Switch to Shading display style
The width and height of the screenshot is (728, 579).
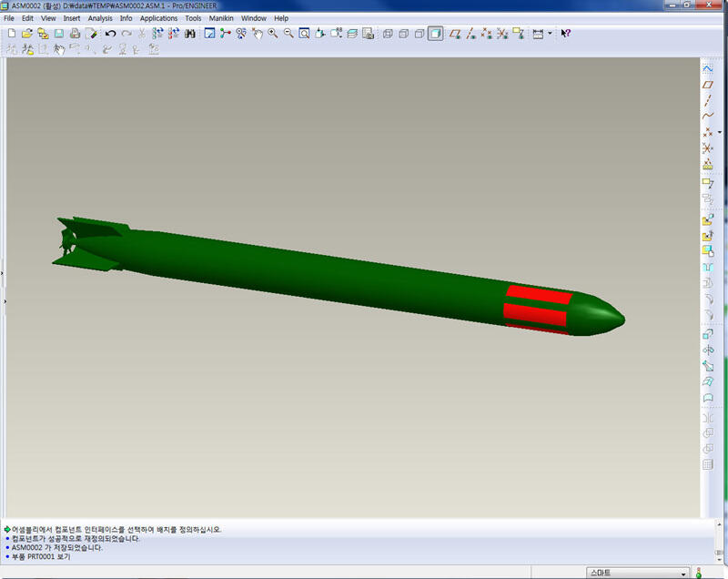tap(435, 34)
